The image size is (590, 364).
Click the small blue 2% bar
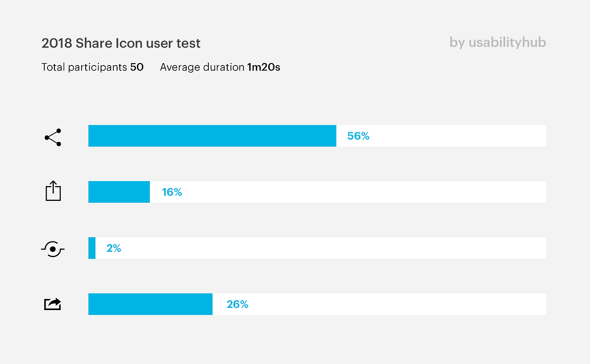[x=92, y=248]
